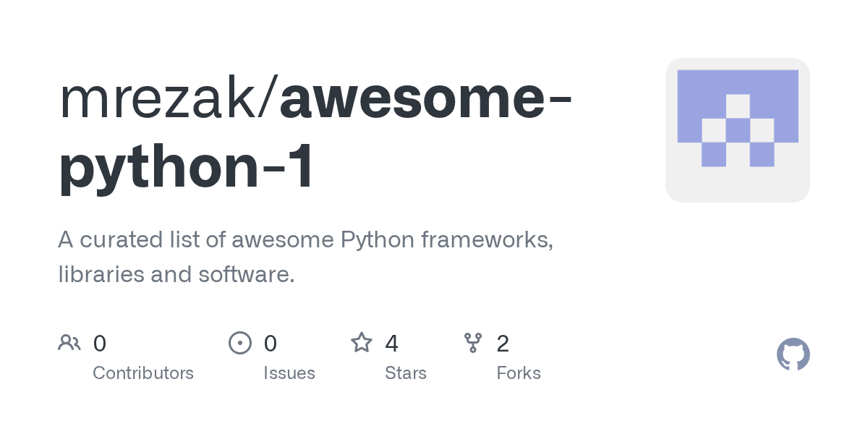Image resolution: width=868 pixels, height=434 pixels.
Task: Click description text "libraries and software."
Action: [x=176, y=275]
